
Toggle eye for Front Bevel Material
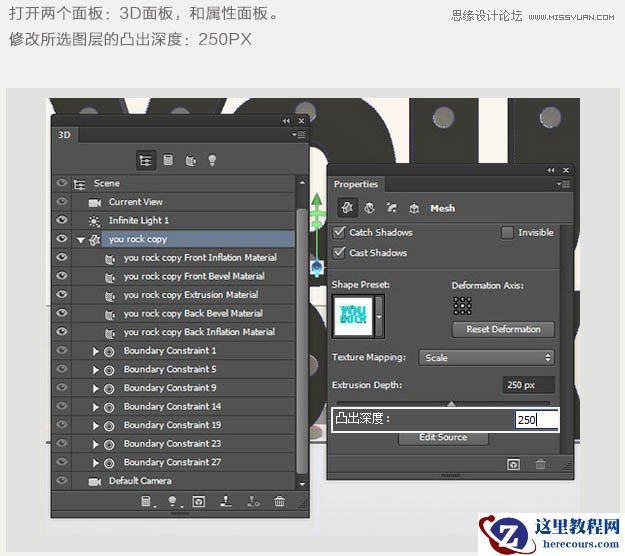tap(61, 276)
